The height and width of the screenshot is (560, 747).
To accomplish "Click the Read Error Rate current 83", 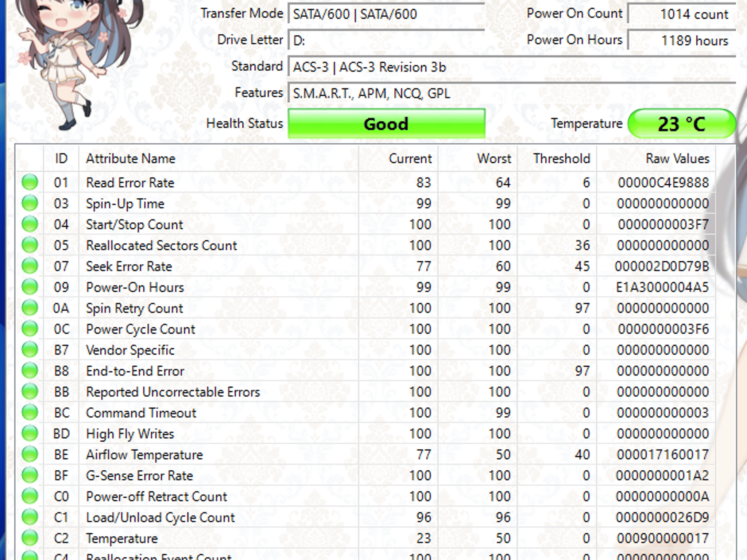I will 424,183.
